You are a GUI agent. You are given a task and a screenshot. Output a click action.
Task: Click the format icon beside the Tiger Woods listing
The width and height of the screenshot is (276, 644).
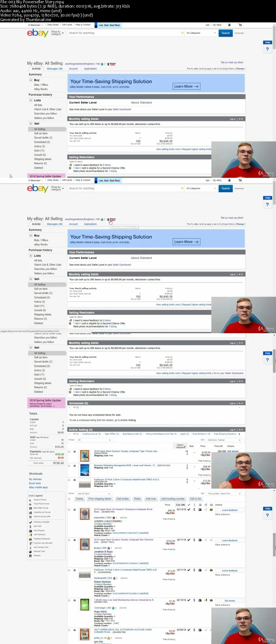point(75,451)
